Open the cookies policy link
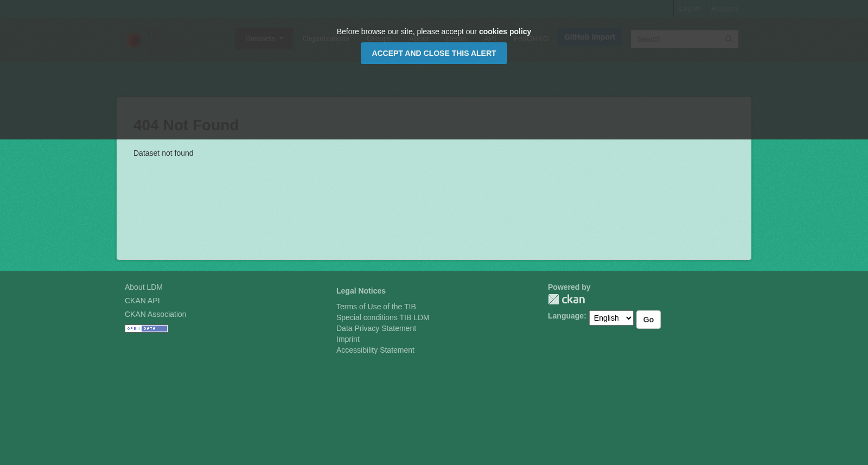 point(505,31)
